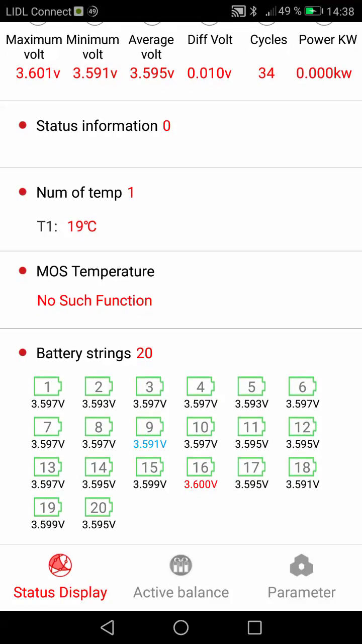Select battery cell 13 icon

(x=48, y=467)
